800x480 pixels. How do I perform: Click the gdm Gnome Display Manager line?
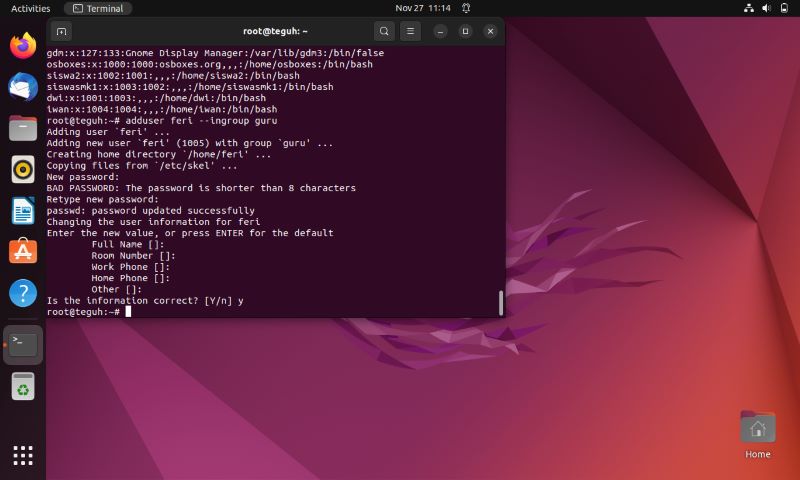click(215, 53)
